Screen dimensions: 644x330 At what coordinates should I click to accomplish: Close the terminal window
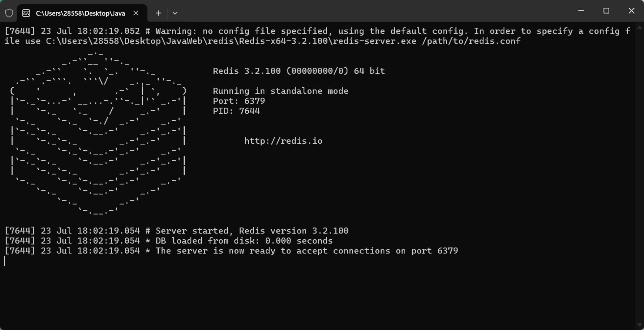[631, 10]
